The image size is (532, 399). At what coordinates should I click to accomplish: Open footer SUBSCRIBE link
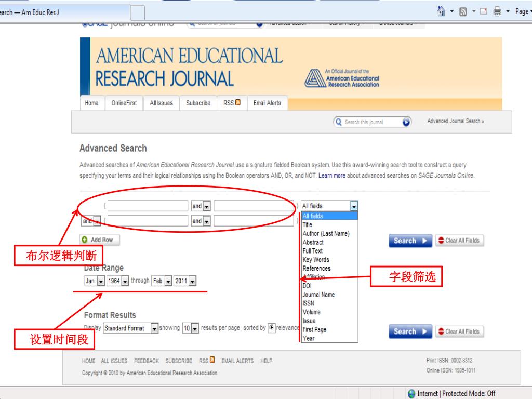click(x=179, y=361)
